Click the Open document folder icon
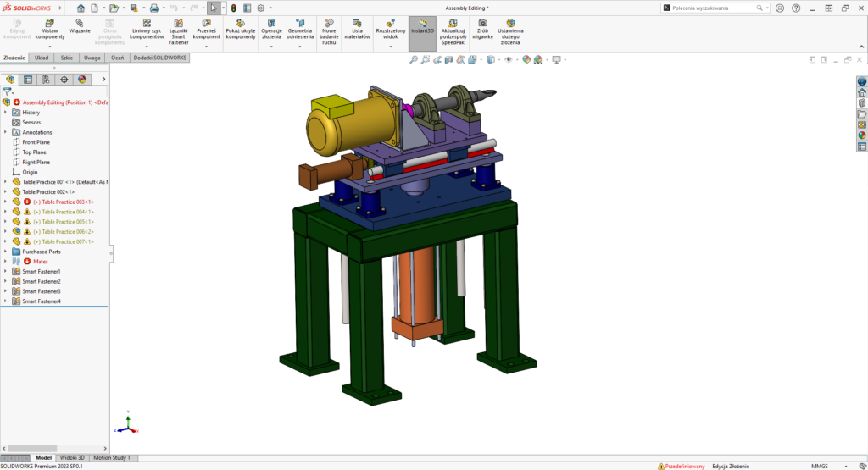 (x=114, y=8)
